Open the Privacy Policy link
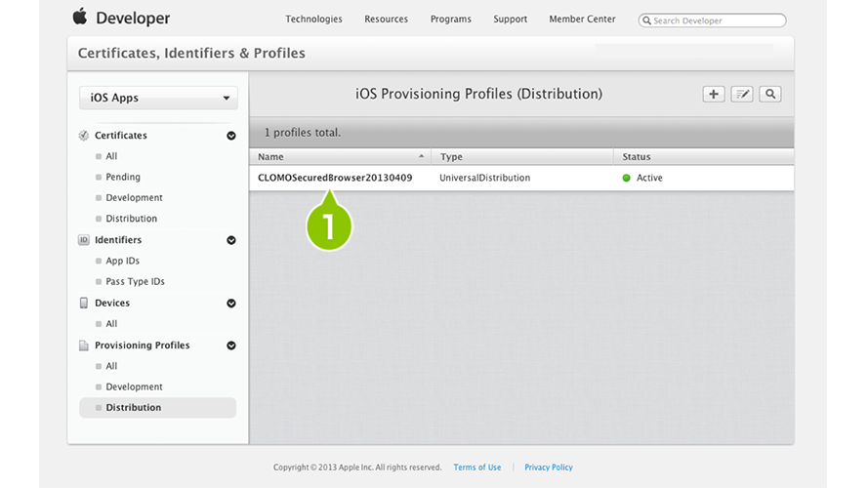The image size is (868, 488). (549, 468)
